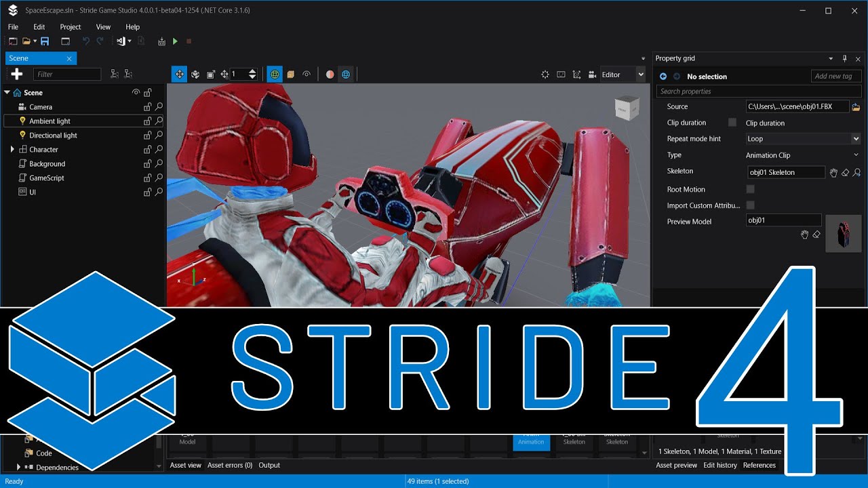This screenshot has height=488, width=868.
Task: Open the Editor camera dropdown
Action: coord(641,75)
